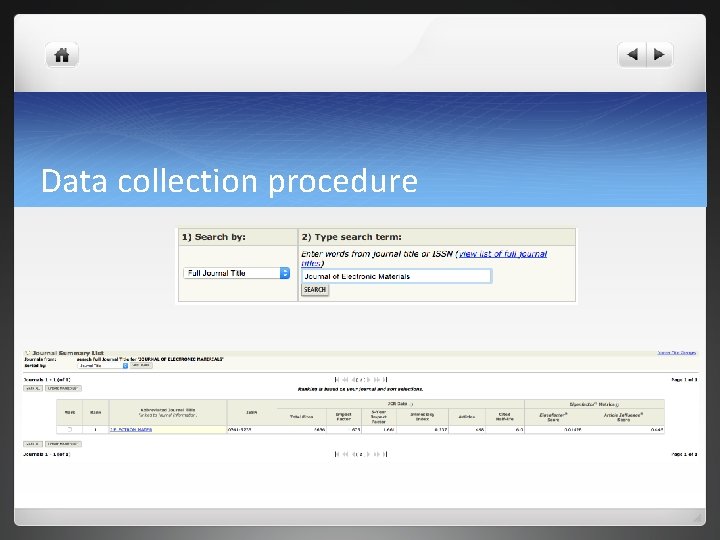Open the Sorted by Journal Title dropdown
The image size is (720, 540).
[103, 366]
